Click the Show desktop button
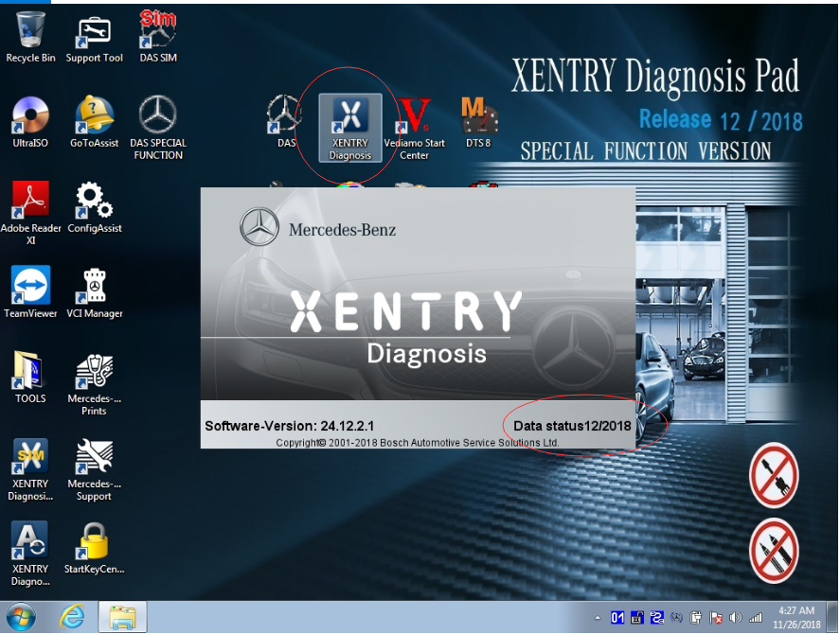 [x=832, y=617]
